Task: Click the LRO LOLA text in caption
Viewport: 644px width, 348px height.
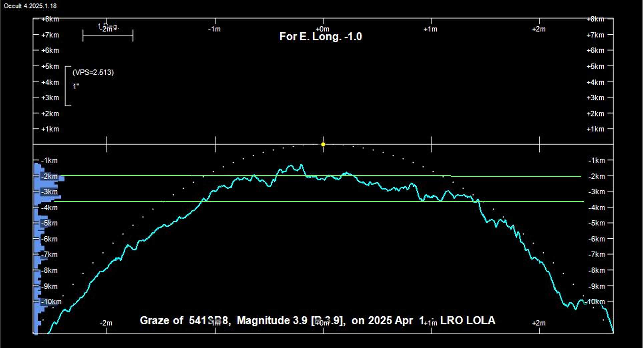Action: (467, 320)
